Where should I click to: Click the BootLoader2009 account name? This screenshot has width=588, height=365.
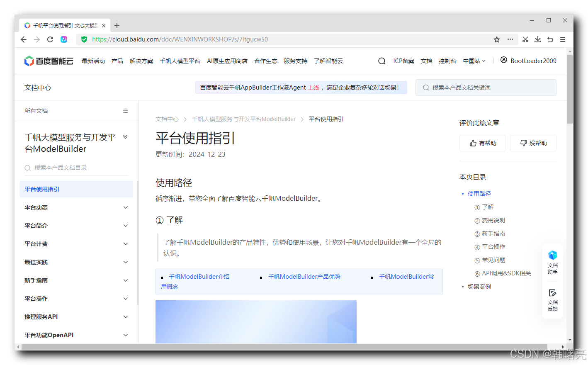point(533,61)
